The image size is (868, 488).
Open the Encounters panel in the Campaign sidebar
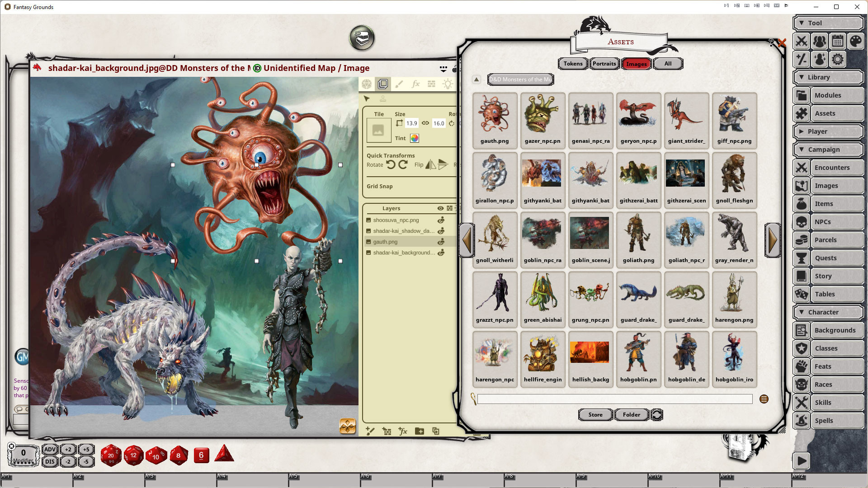click(x=833, y=167)
